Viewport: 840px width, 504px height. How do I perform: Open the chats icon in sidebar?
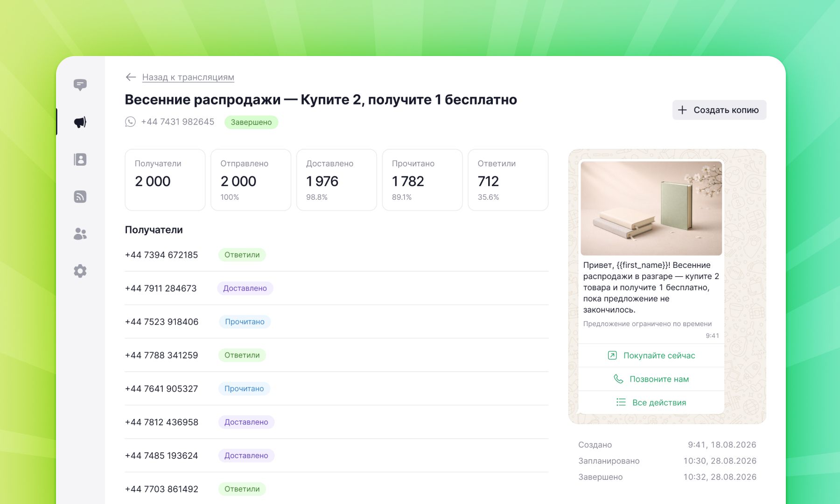[80, 84]
